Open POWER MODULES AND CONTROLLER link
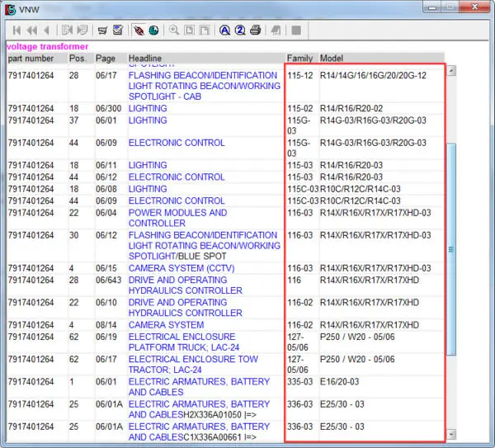The width and height of the screenshot is (495, 448). coord(177,218)
